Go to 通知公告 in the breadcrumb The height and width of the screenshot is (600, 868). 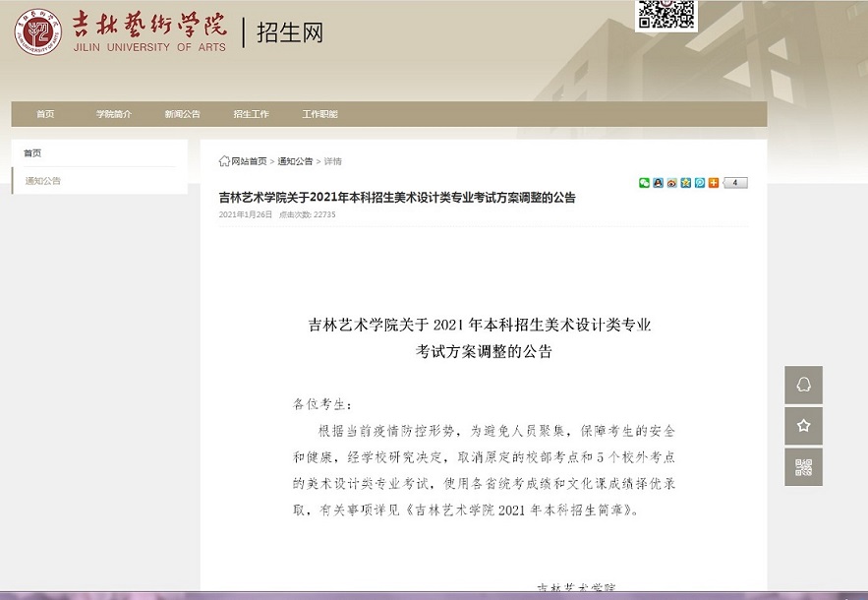[x=295, y=161]
